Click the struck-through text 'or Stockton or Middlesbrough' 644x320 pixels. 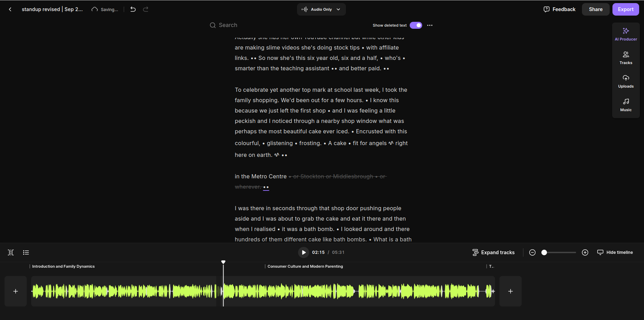[333, 176]
